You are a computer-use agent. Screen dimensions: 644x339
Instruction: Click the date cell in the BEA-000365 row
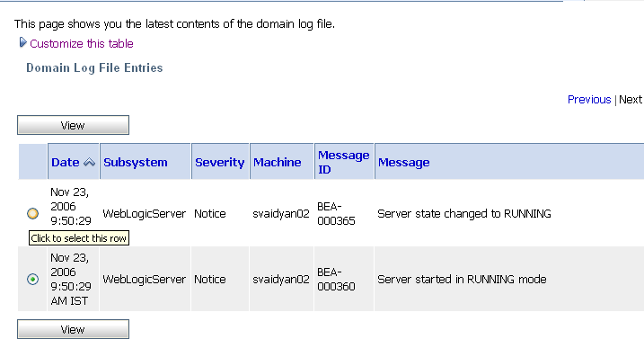pyautogui.click(x=71, y=207)
